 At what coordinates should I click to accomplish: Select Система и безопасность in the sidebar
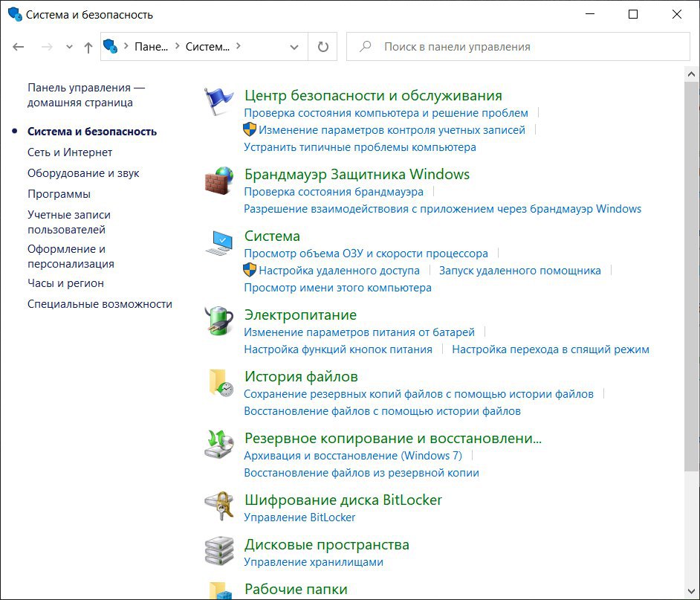(x=92, y=132)
